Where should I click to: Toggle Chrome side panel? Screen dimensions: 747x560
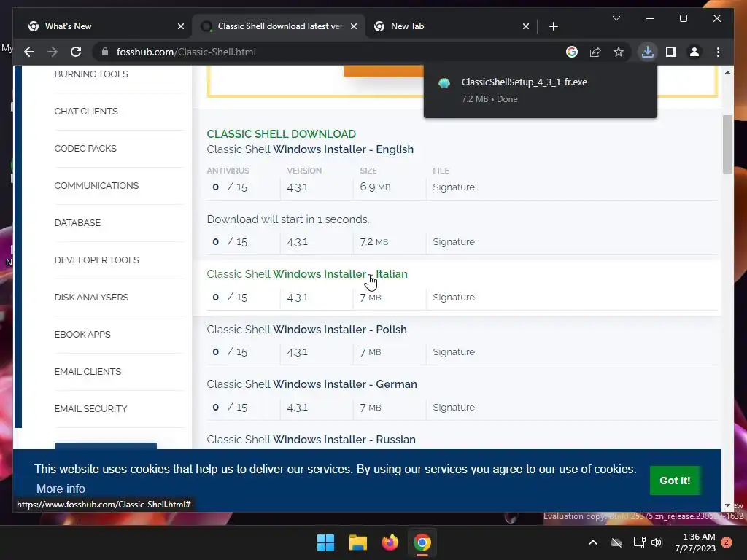671,52
